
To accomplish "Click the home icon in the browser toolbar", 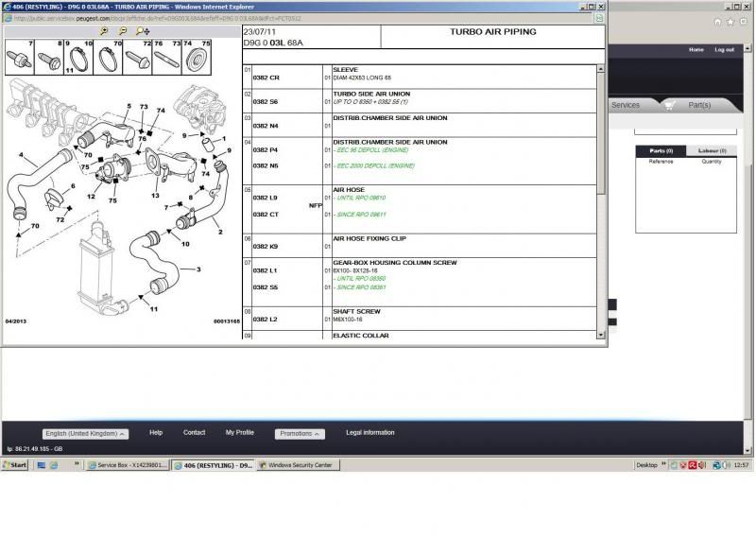I will click(x=717, y=22).
